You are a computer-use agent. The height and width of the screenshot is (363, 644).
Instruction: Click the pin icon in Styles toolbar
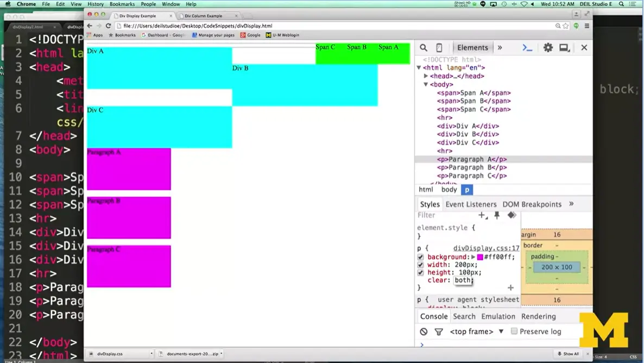pyautogui.click(x=497, y=215)
